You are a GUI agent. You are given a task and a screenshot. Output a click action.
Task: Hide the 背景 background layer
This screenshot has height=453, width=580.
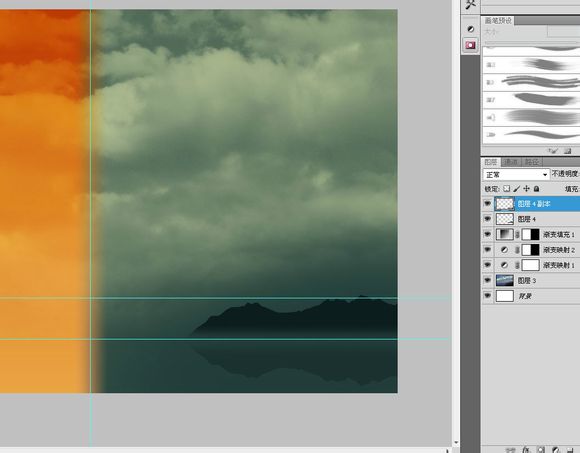tap(488, 296)
